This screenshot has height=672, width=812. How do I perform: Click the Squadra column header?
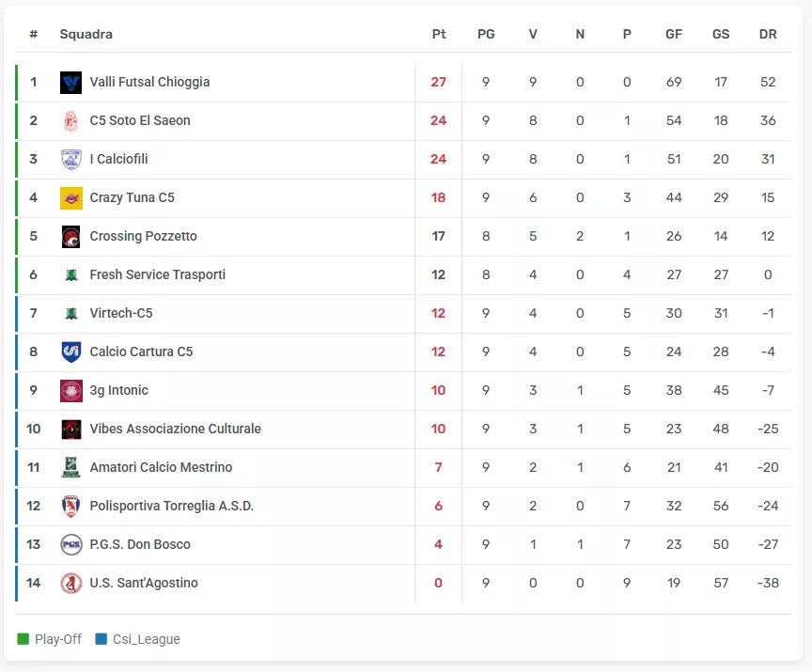point(86,34)
